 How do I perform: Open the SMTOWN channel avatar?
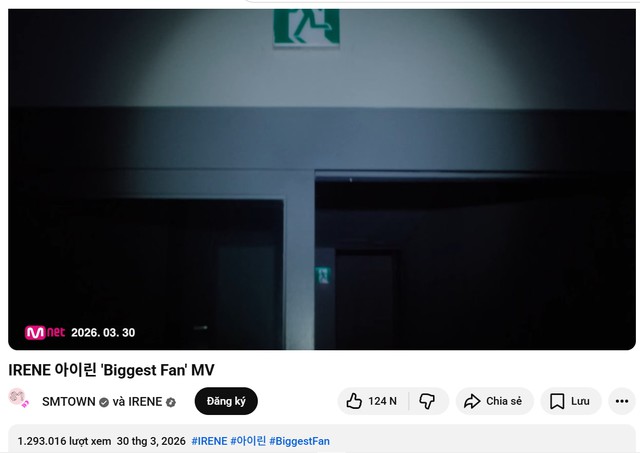(x=18, y=398)
